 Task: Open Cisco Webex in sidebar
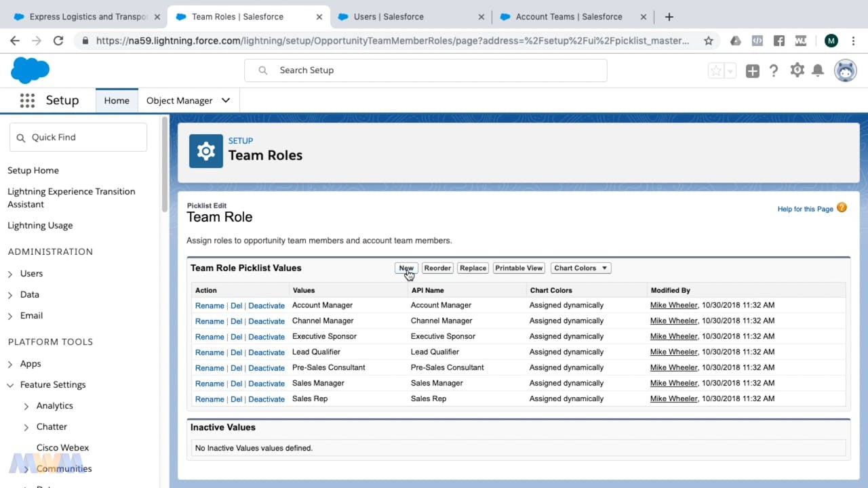tap(62, 447)
